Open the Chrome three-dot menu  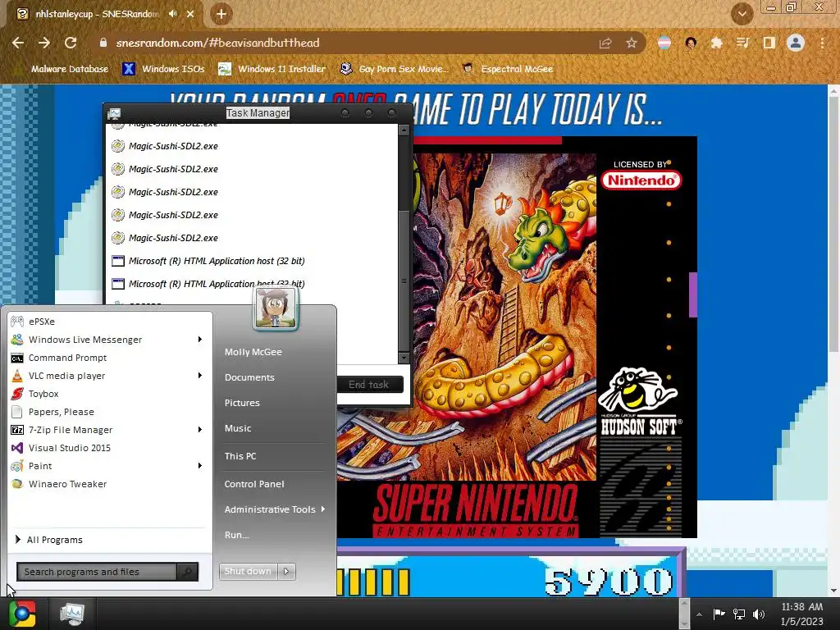[822, 43]
